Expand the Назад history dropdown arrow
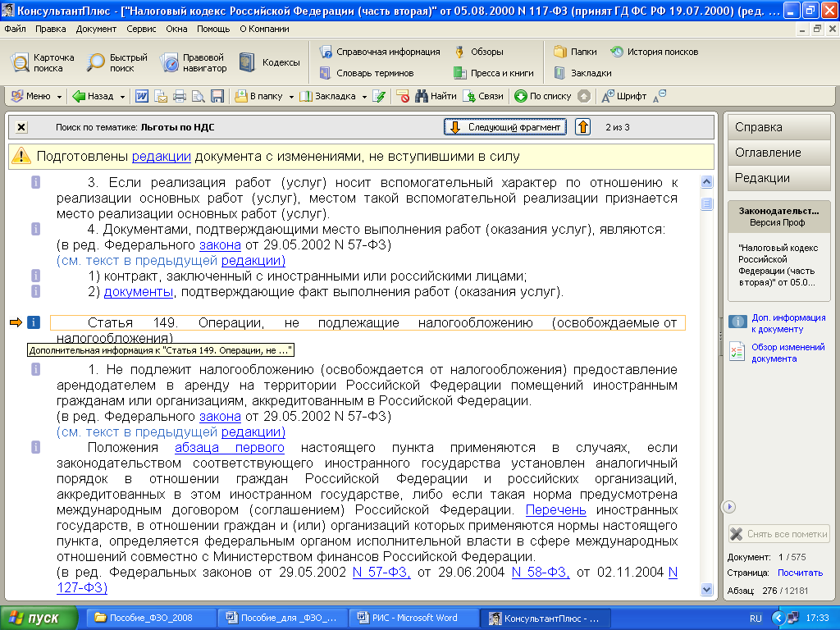This screenshot has width=840, height=630. click(122, 97)
